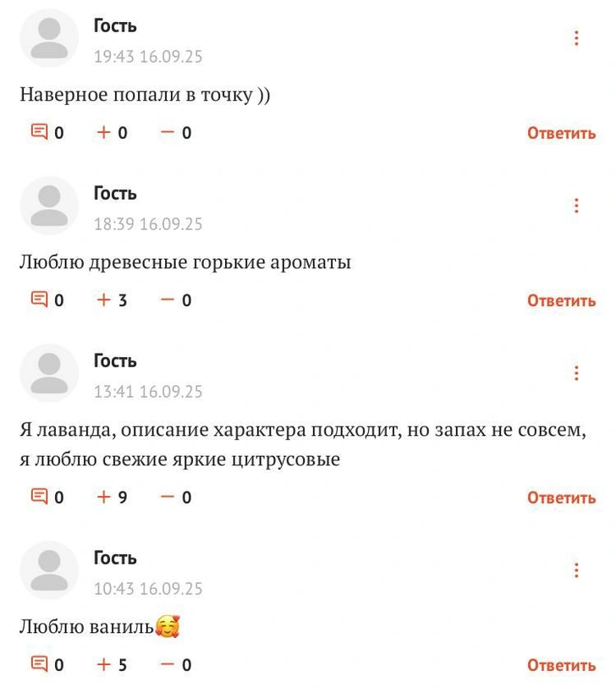Open three-dot menu on the 18:39 comment

(576, 206)
